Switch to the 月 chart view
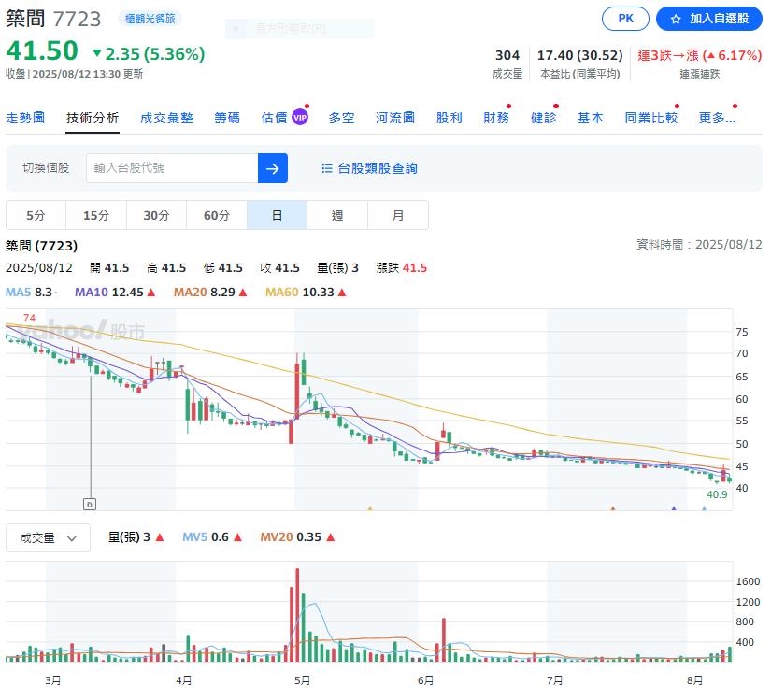The width and height of the screenshot is (771, 700). 398,214
